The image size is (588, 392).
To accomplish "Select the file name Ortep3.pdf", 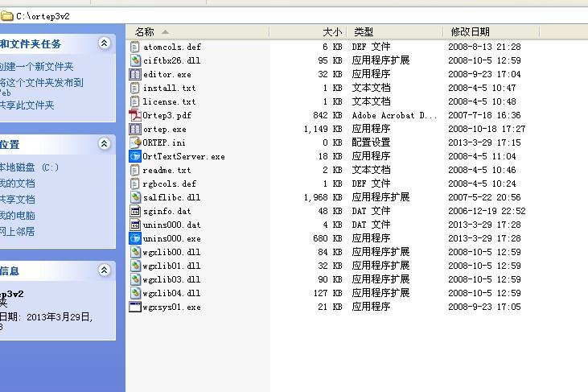I will [167, 115].
